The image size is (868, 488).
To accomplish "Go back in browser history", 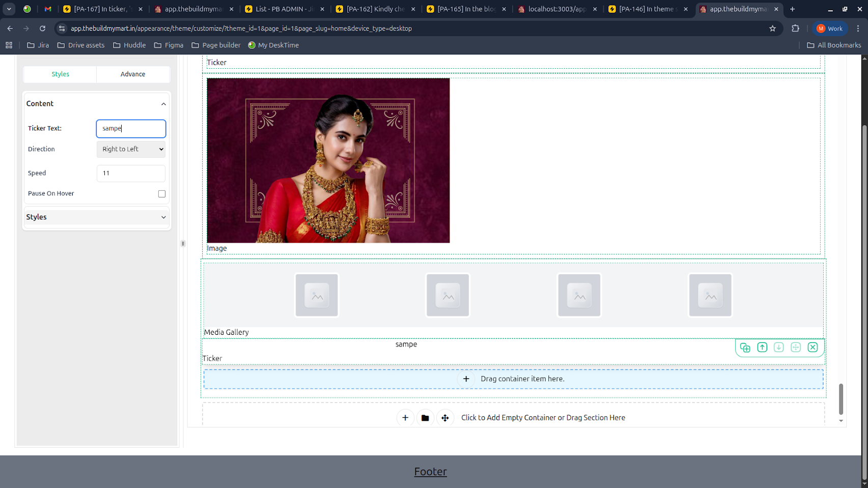I will click(10, 28).
